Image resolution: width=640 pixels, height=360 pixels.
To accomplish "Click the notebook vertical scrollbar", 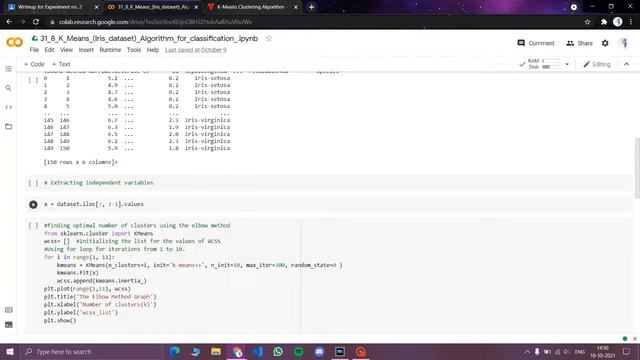I will (x=637, y=168).
